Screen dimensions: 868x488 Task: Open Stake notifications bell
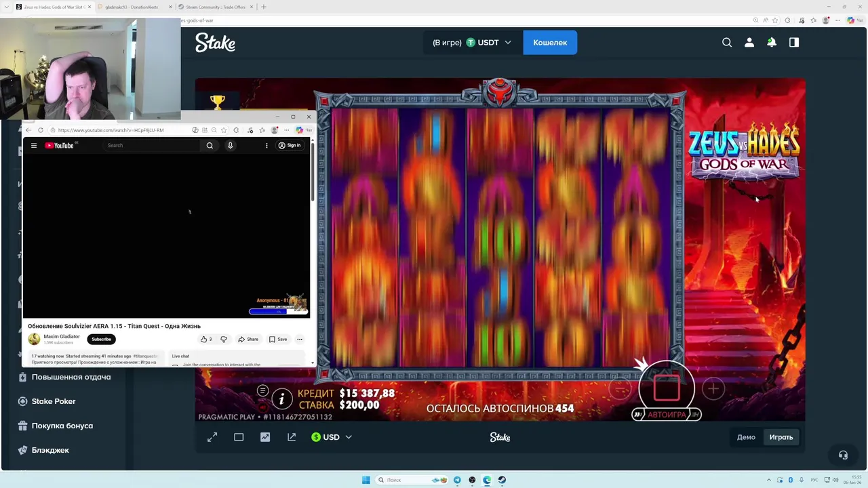point(772,42)
